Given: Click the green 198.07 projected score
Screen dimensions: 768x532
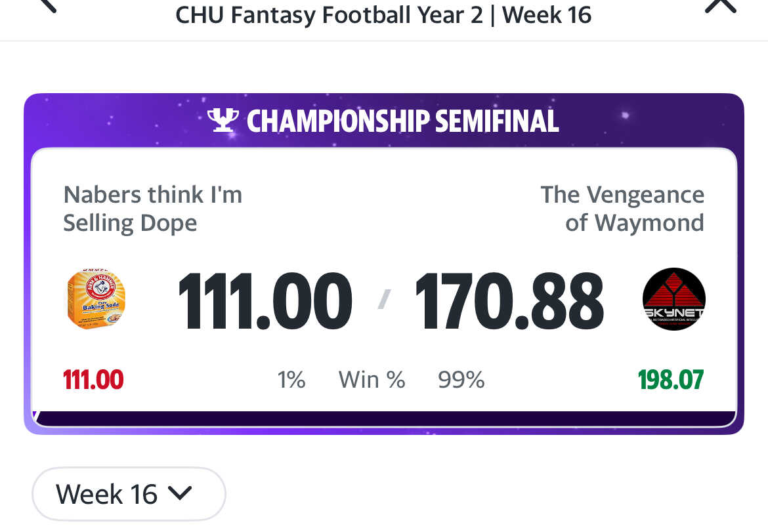Looking at the screenshot, I should (x=670, y=380).
